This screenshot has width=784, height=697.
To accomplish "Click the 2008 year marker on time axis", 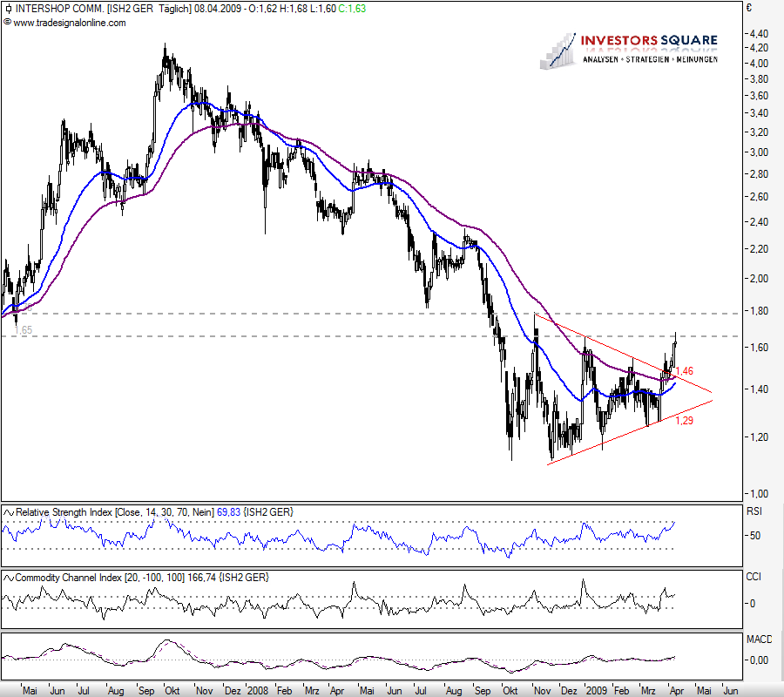I will tap(258, 691).
